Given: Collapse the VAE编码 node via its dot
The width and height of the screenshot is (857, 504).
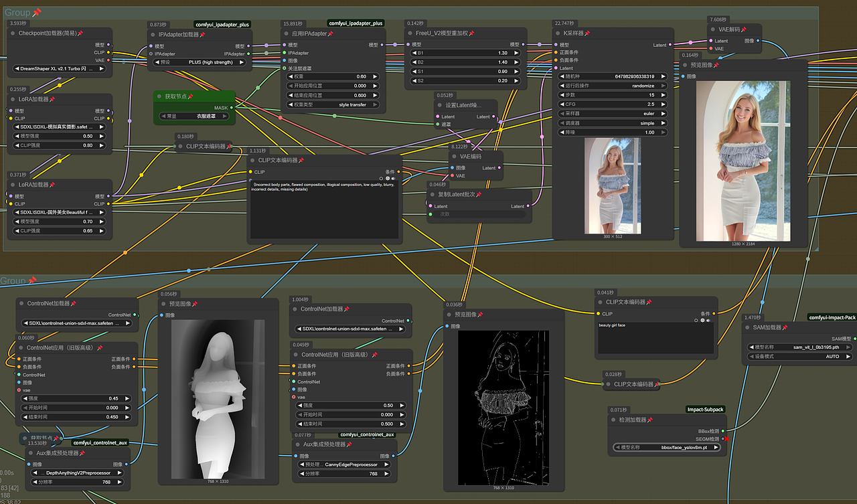Looking at the screenshot, I should [453, 157].
